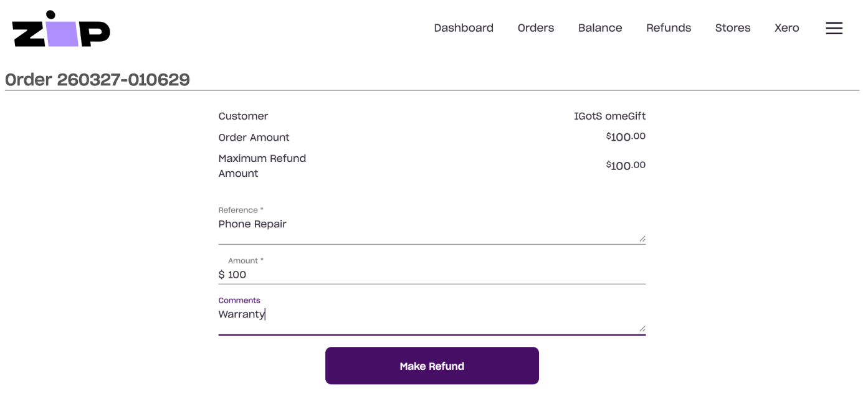
Task: Go to Dashboard page
Action: tap(464, 28)
